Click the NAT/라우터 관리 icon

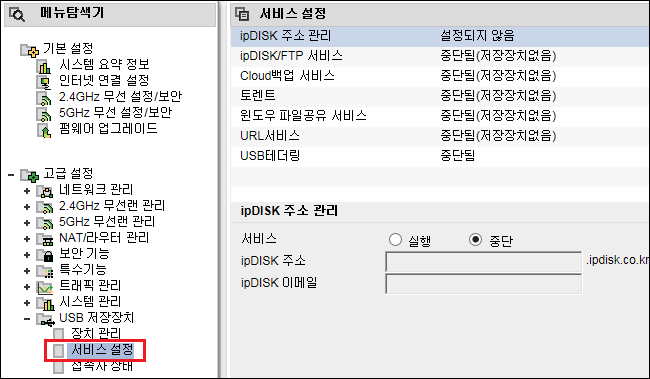[45, 239]
